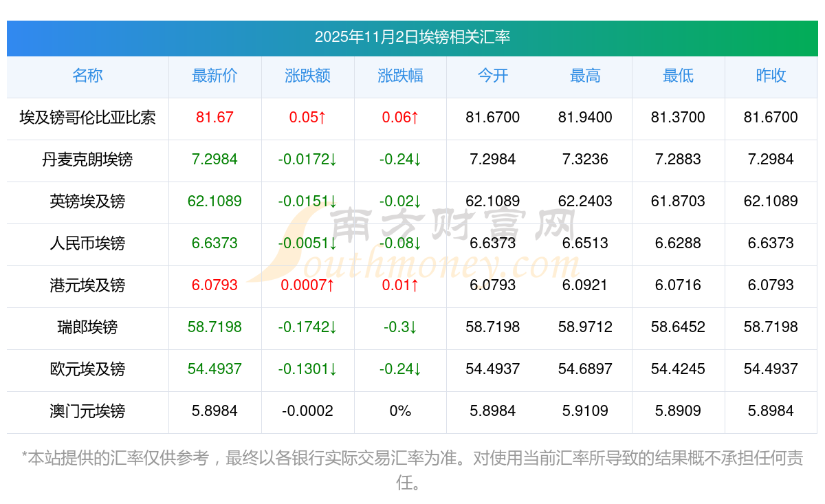Image resolution: width=825 pixels, height=504 pixels.
Task: Select the 昨收 column header
Action: [x=771, y=76]
